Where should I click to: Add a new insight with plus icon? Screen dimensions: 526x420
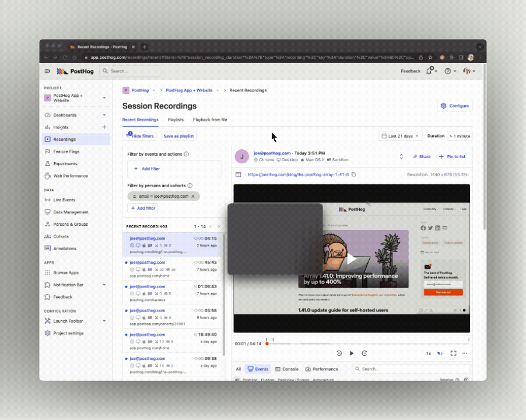(104, 127)
